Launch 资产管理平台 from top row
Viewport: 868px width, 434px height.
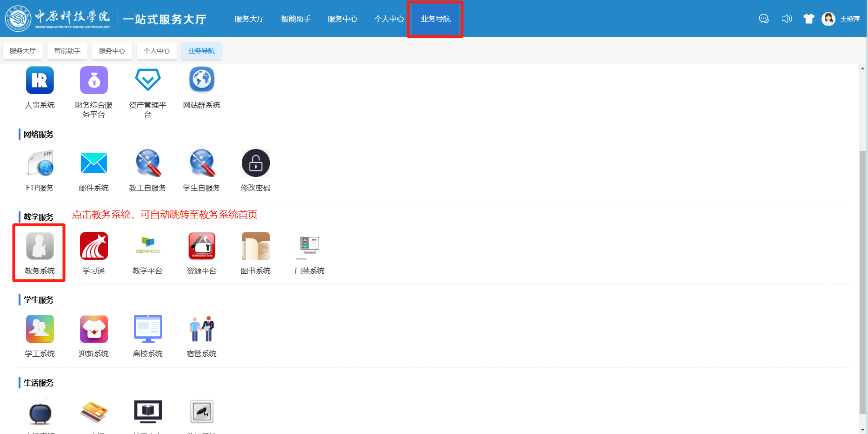click(x=147, y=80)
